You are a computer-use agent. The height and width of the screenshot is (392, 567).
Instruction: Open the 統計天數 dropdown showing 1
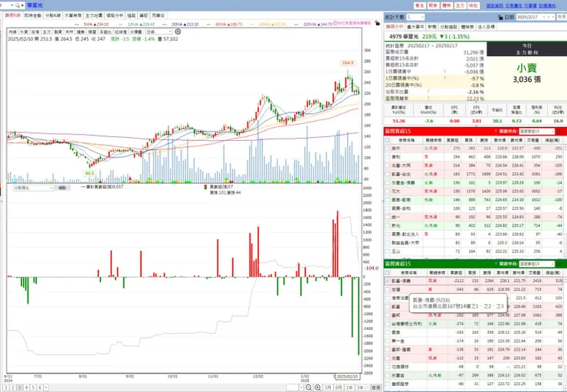(x=415, y=17)
